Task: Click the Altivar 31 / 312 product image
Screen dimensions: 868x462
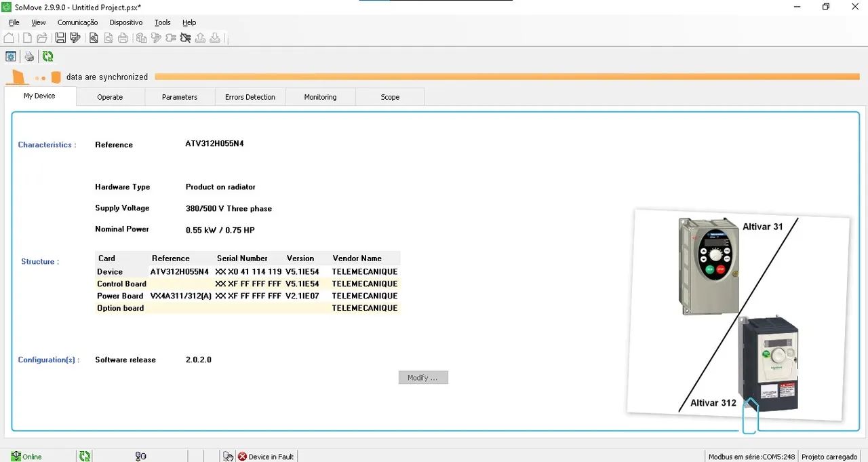Action: point(738,314)
